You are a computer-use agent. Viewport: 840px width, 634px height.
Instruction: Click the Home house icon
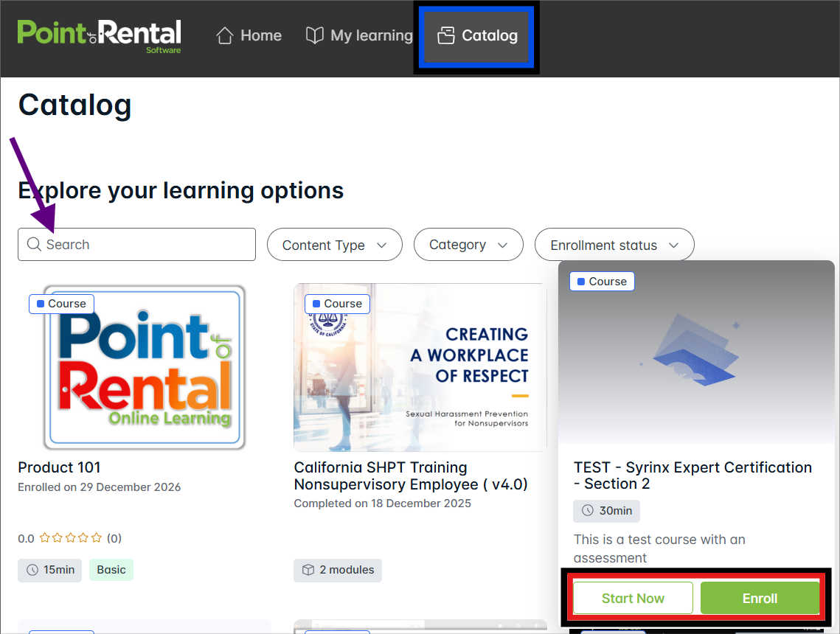pos(225,35)
